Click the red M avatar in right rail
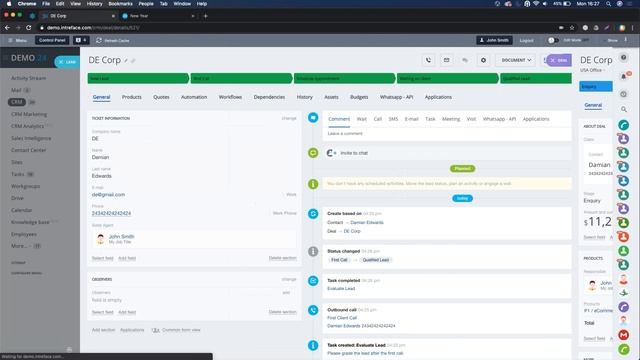Viewport: 640px width, 360px height. click(624, 335)
